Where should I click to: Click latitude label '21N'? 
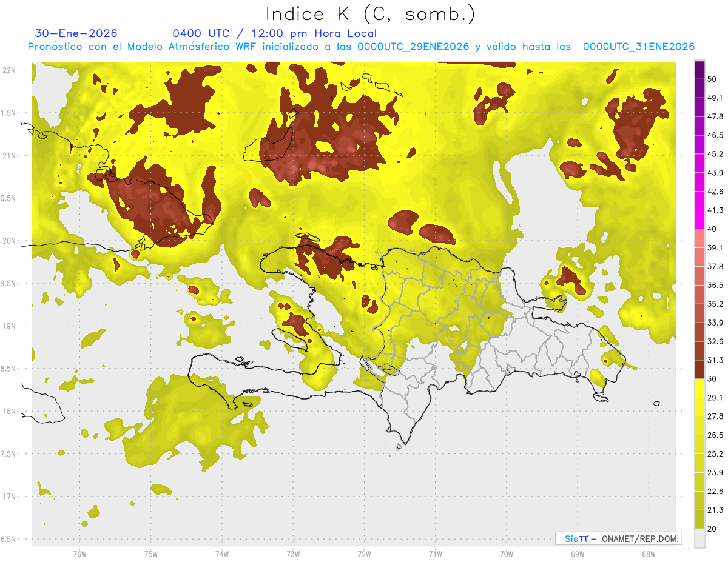point(9,155)
